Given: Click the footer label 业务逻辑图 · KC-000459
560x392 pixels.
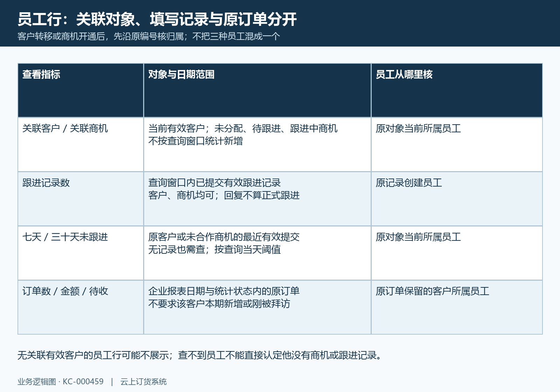Looking at the screenshot, I should coord(61,381).
